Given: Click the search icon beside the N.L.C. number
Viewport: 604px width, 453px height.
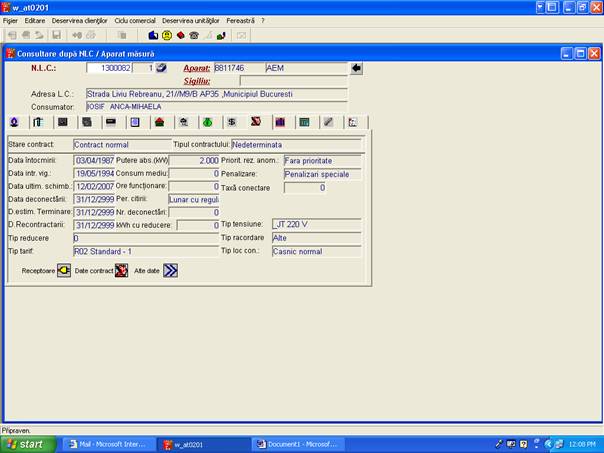Looking at the screenshot, I should (x=162, y=68).
